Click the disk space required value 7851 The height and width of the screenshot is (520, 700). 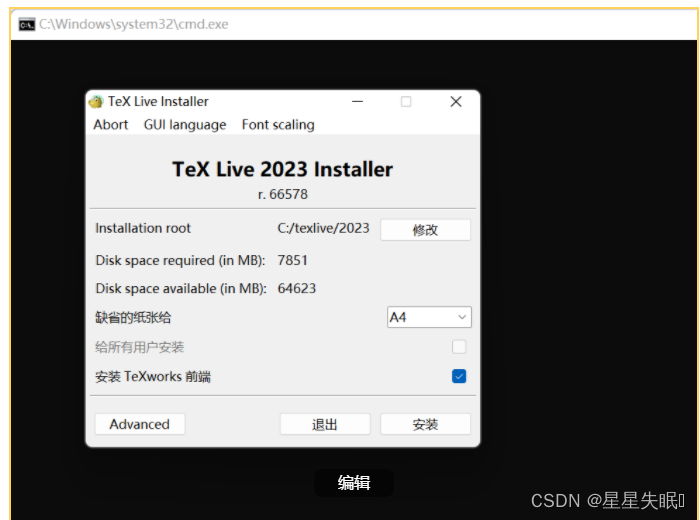[292, 260]
